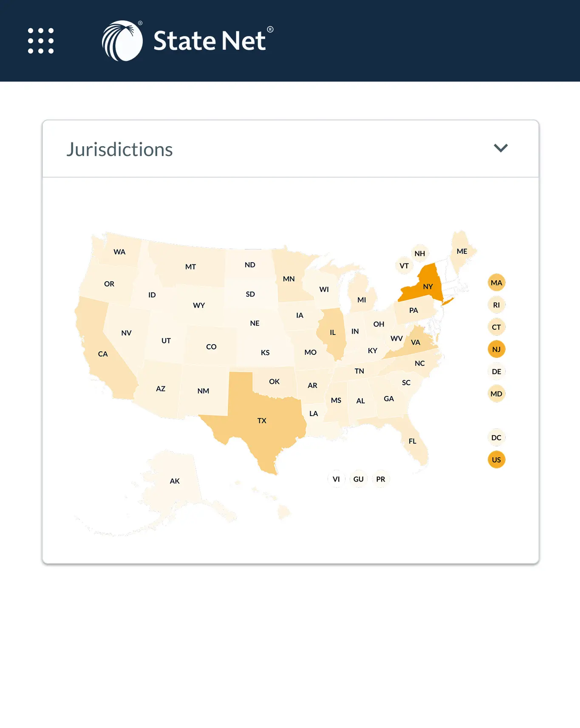Viewport: 580px width, 728px height.
Task: Click the Puerto Rico PR bubble
Action: pyautogui.click(x=381, y=479)
